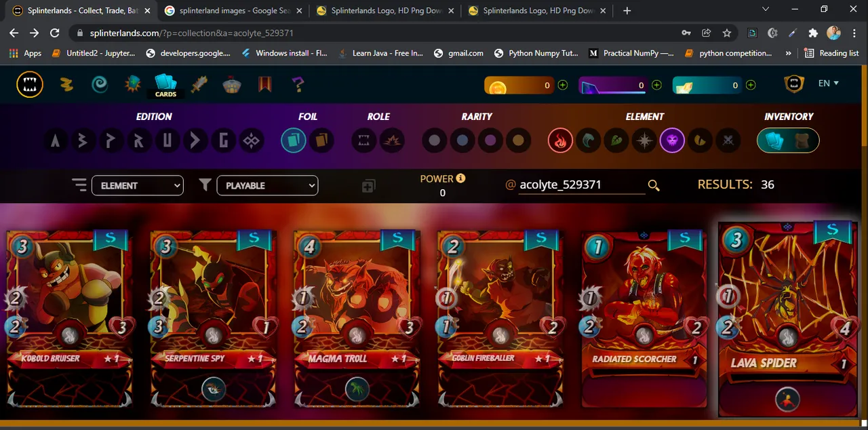The height and width of the screenshot is (430, 868).
Task: Open the Magma Troll card
Action: click(357, 319)
